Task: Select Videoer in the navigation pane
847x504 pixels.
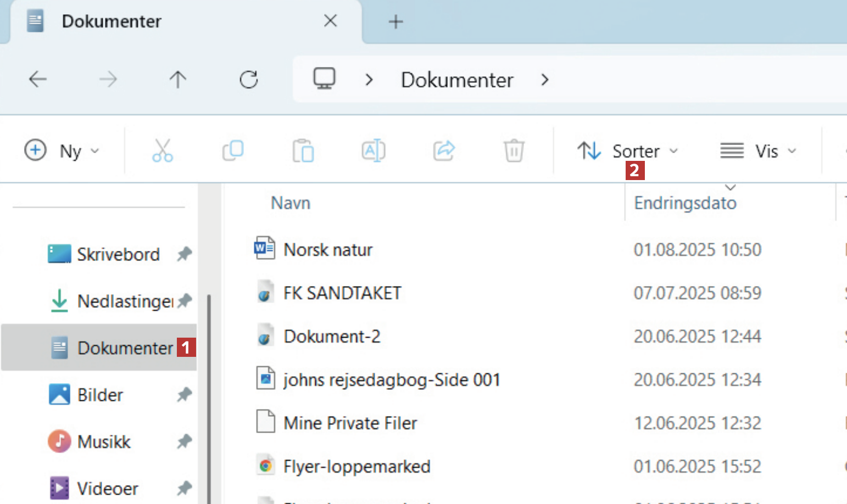Action: coord(108,488)
